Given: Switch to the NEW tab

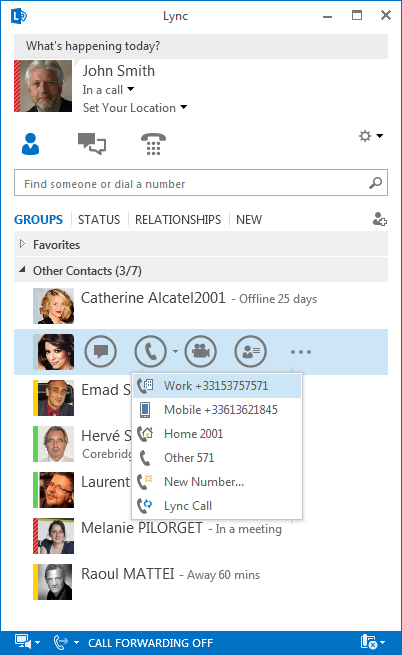Looking at the screenshot, I should [249, 219].
